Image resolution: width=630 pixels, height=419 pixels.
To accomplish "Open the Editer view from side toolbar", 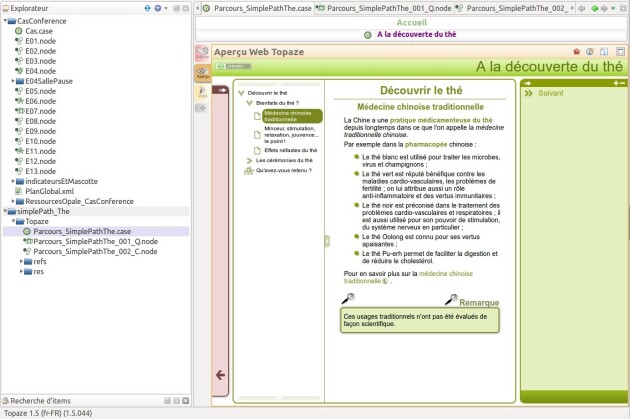I will (x=202, y=53).
